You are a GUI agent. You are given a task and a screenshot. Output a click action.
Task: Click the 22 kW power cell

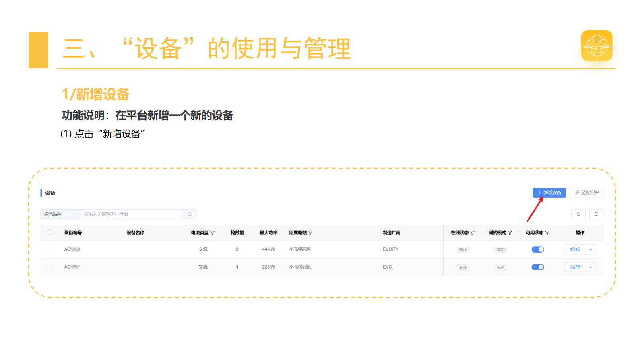coord(268,267)
